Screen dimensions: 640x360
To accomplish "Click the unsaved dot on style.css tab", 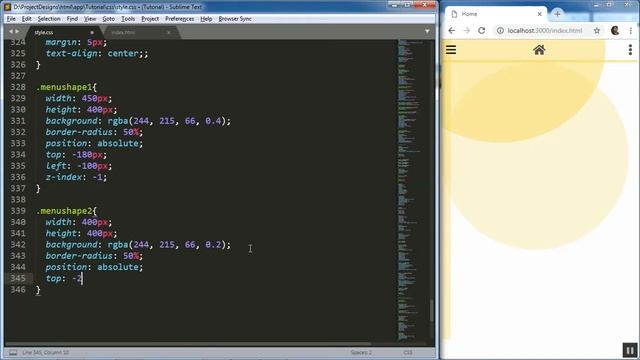I will click(92, 32).
